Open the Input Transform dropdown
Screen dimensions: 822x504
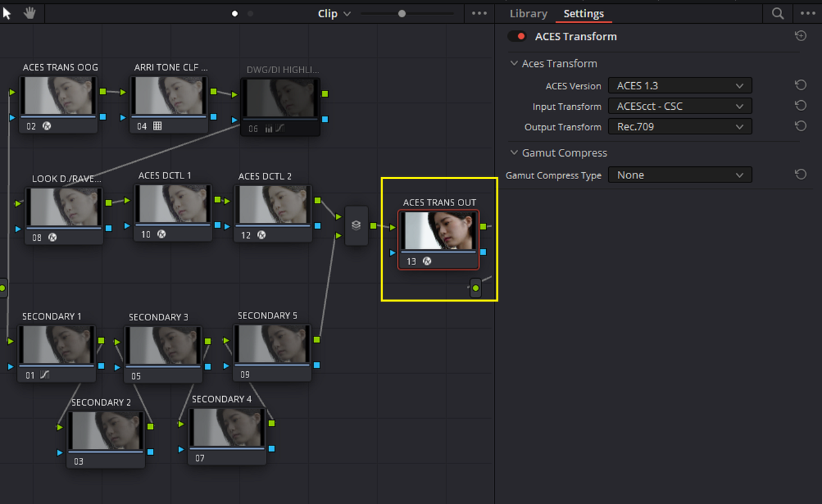(x=680, y=106)
